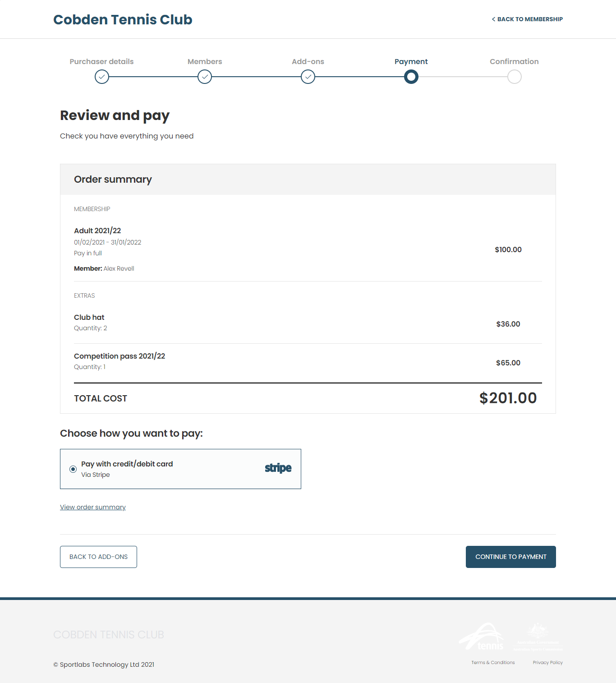This screenshot has height=683, width=616.
Task: Click the Members step checkmark circle
Action: point(205,77)
